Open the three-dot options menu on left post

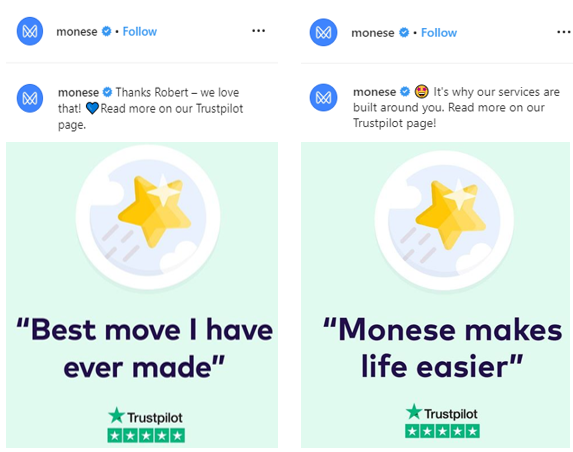coord(258,31)
